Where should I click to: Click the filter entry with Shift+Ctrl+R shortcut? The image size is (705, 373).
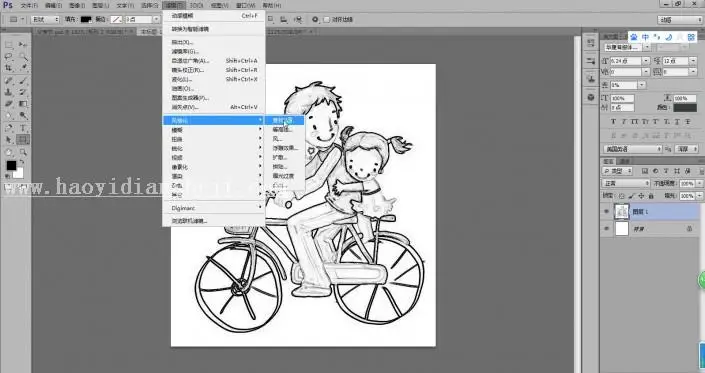pyautogui.click(x=214, y=70)
